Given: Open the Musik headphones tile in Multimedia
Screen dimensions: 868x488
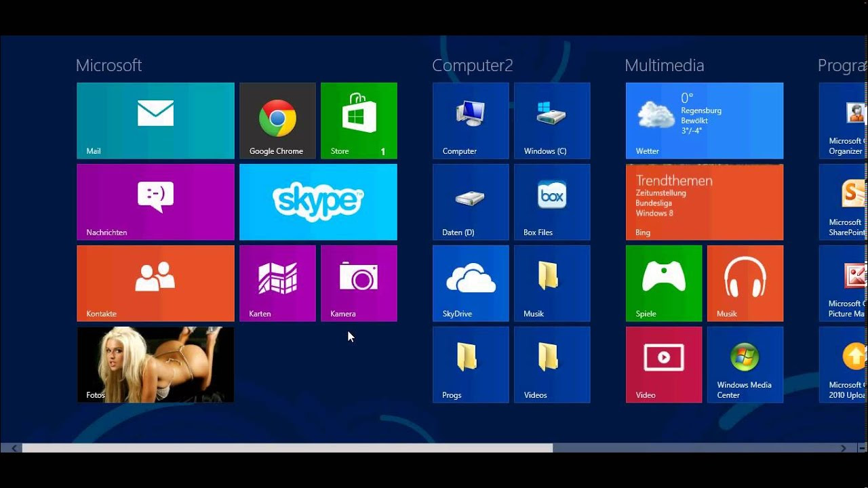Looking at the screenshot, I should coord(745,283).
